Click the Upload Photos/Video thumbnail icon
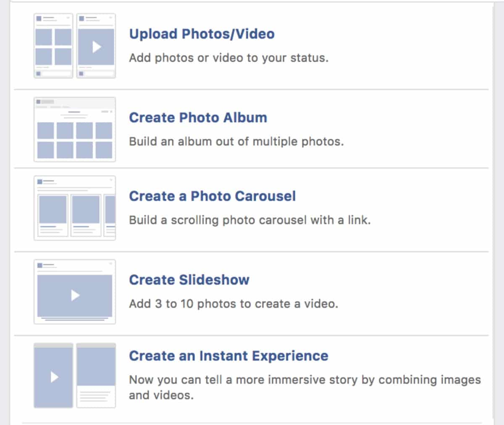The image size is (504, 425). click(75, 46)
